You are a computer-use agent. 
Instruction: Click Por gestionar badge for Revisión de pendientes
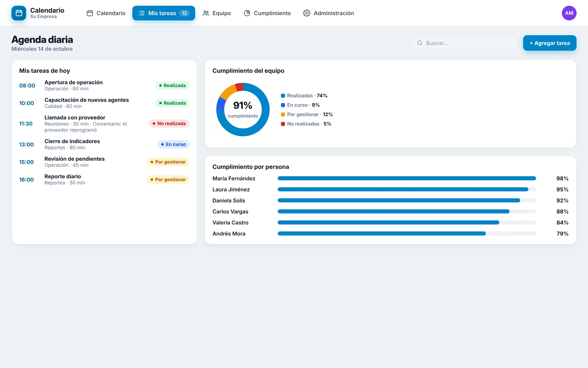pyautogui.click(x=168, y=162)
